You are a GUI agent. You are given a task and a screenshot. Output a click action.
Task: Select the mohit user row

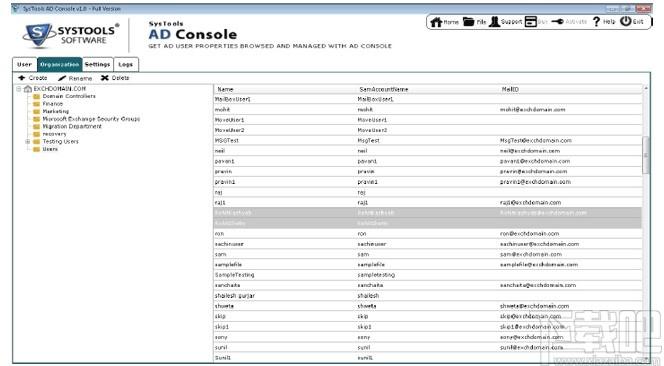[428, 109]
